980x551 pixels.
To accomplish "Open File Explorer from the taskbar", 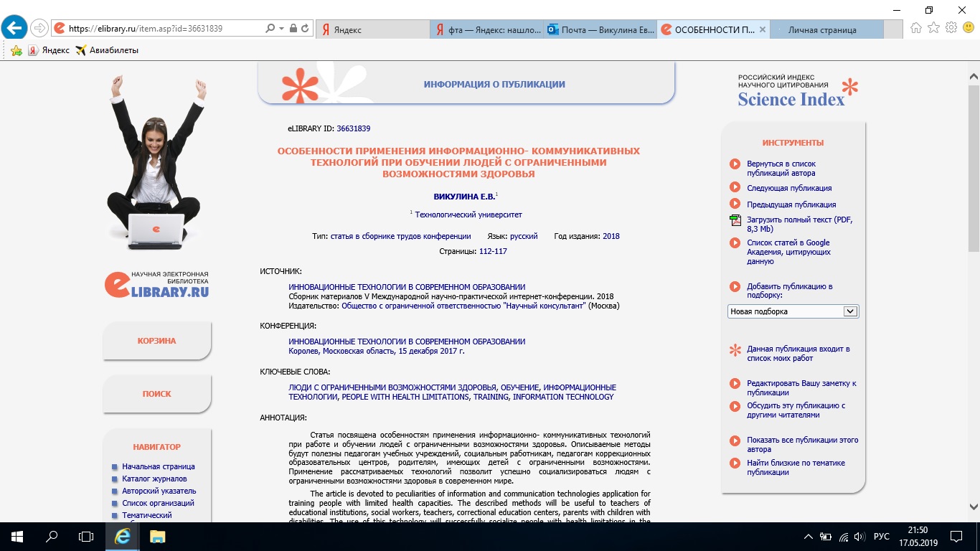I will coord(157,536).
